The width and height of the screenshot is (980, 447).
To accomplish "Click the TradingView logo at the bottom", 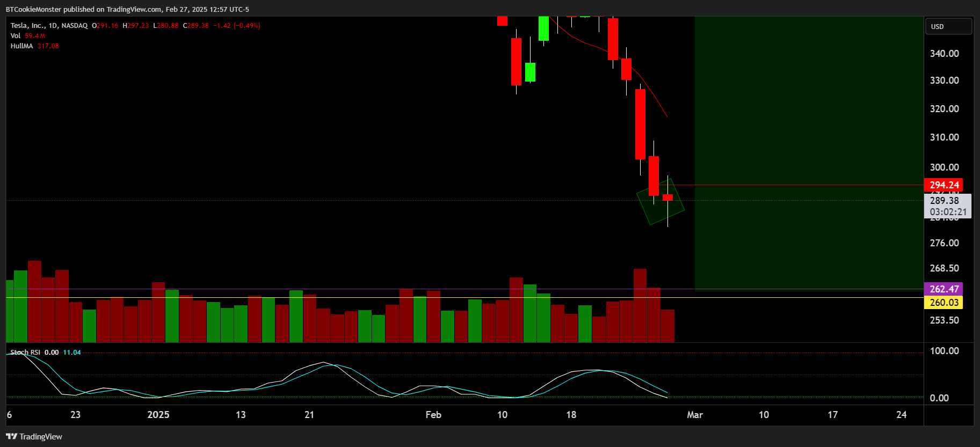I will click(34, 436).
